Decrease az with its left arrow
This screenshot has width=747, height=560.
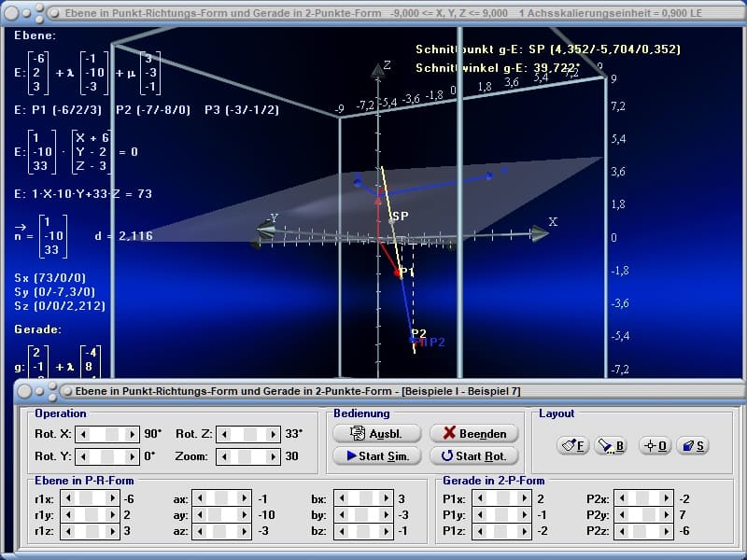(200, 530)
